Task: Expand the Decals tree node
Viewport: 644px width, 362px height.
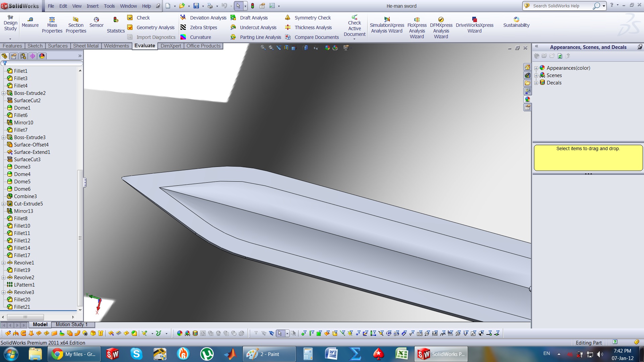Action: [536, 83]
